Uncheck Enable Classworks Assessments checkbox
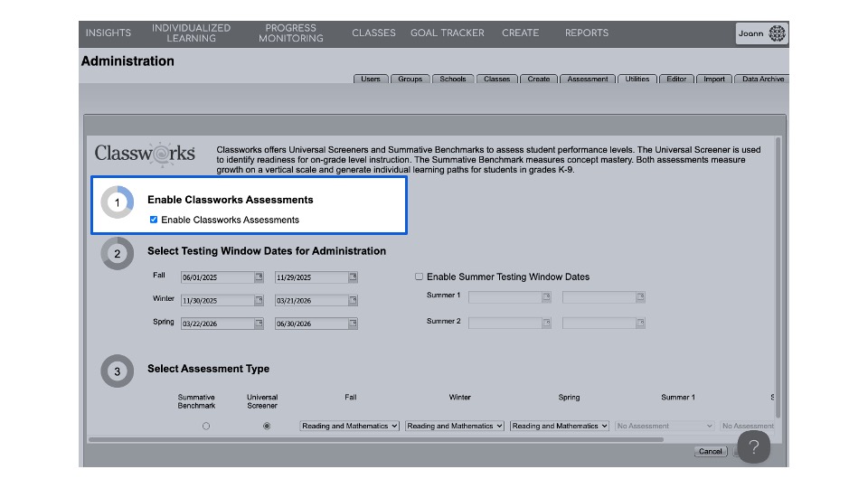The width and height of the screenshot is (868, 488). tap(154, 220)
